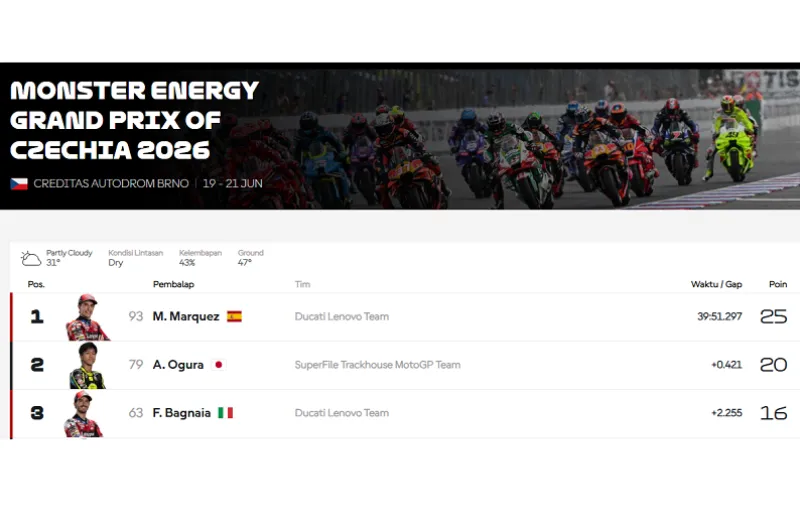Viewport: 800px width, 528px height.
Task: Click the 20 points value
Action: click(773, 365)
